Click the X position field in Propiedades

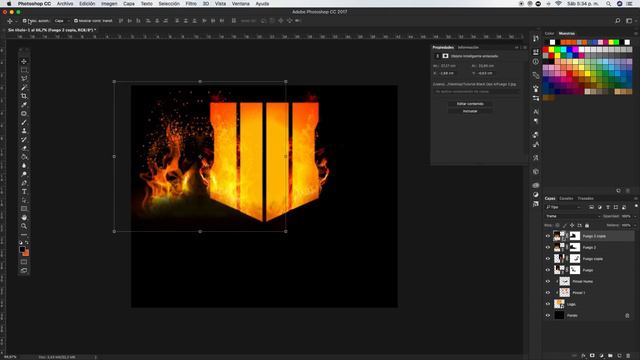click(x=447, y=73)
